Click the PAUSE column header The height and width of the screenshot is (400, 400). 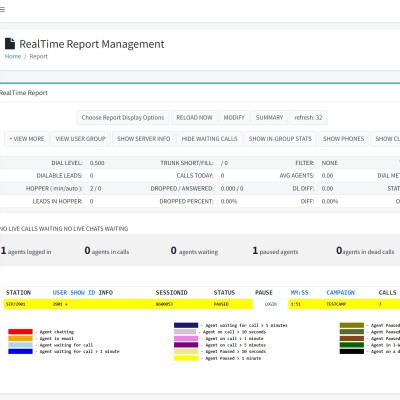click(x=264, y=293)
